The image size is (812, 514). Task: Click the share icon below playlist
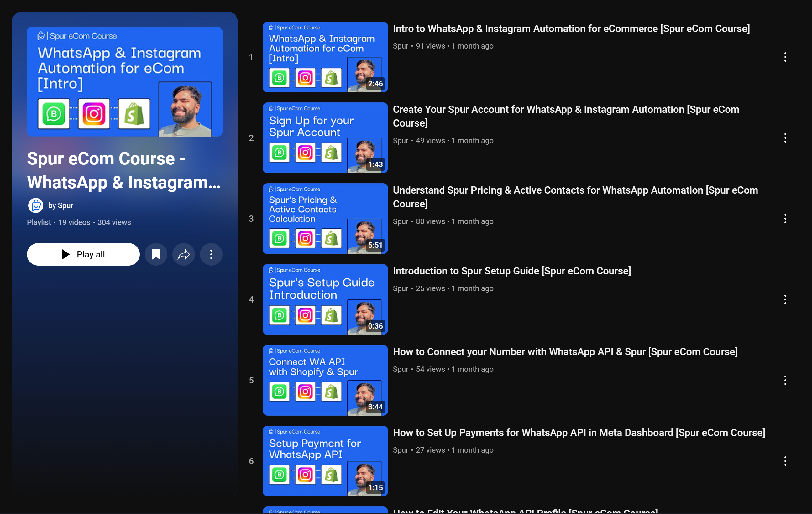[x=183, y=254]
